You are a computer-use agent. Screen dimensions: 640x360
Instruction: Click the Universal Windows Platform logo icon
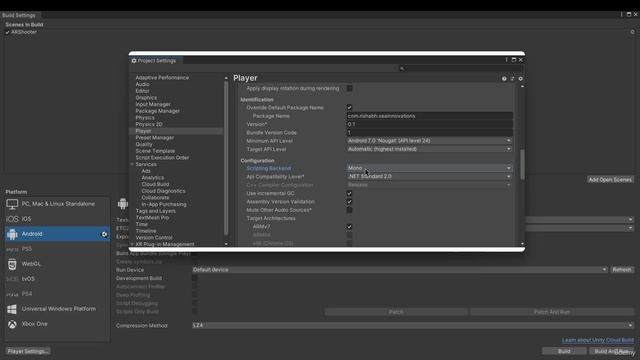coord(12,309)
